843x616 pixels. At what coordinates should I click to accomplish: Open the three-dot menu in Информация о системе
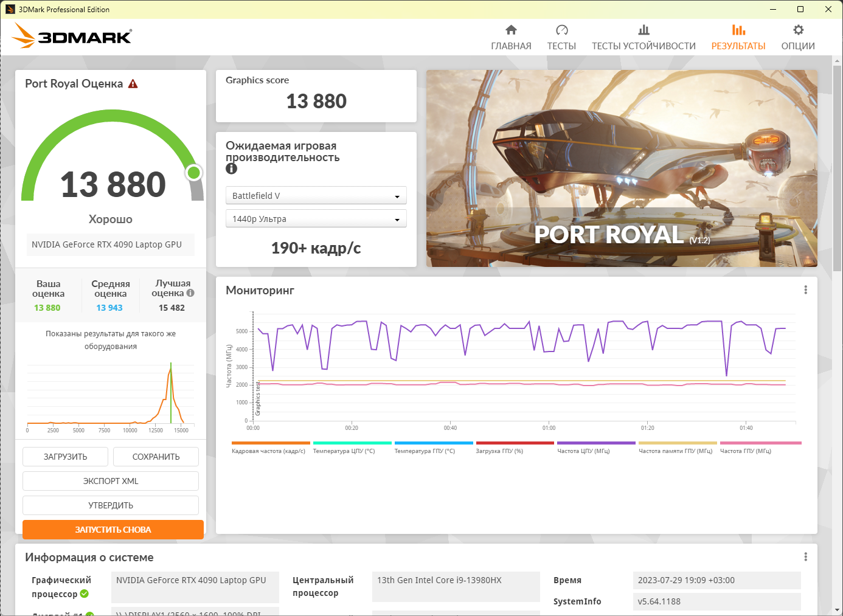coord(806,557)
